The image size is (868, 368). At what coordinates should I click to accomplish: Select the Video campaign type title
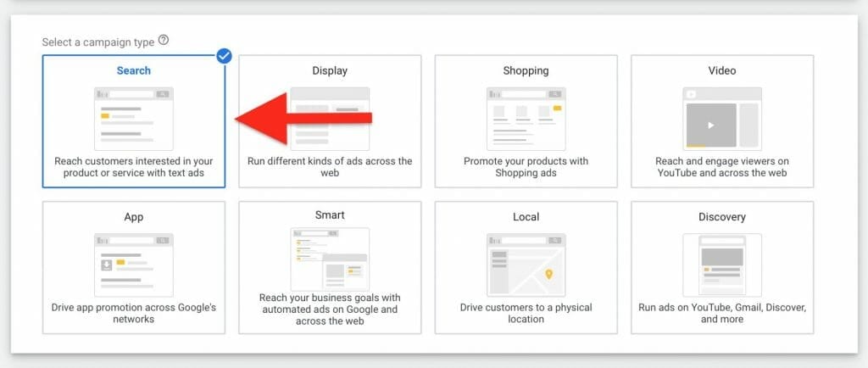pyautogui.click(x=721, y=71)
